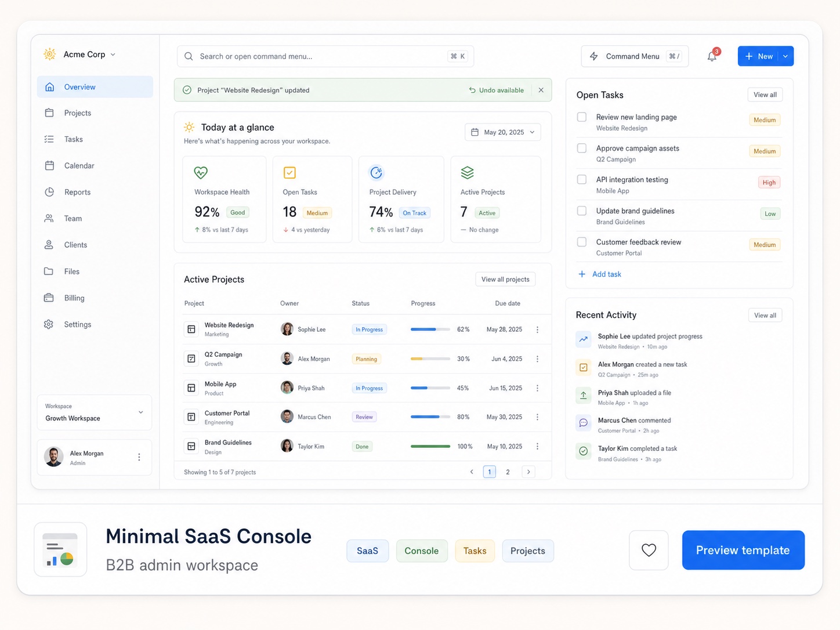Click the Command Menu lightning icon
Image resolution: width=840 pixels, height=630 pixels.
pyautogui.click(x=593, y=56)
